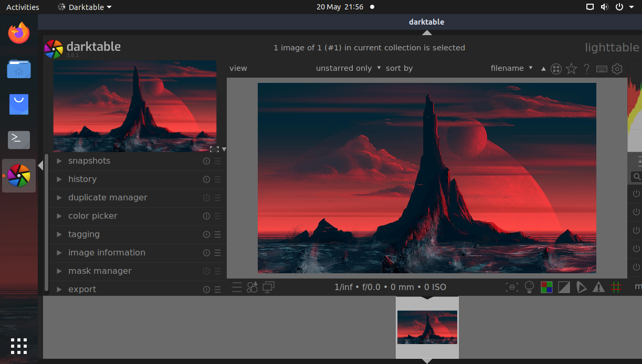Toggle the raw overexposed half-triangle indicator
642x364 pixels.
[x=563, y=287]
